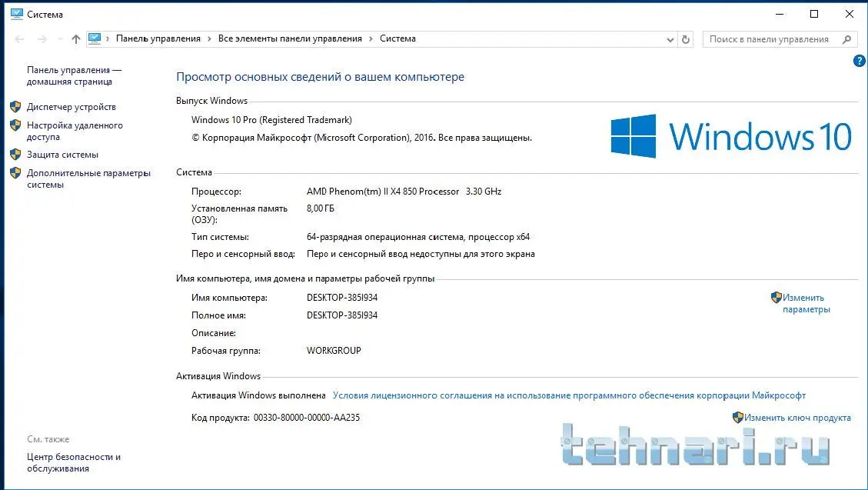Open Дополнительные параметры системы

88,178
